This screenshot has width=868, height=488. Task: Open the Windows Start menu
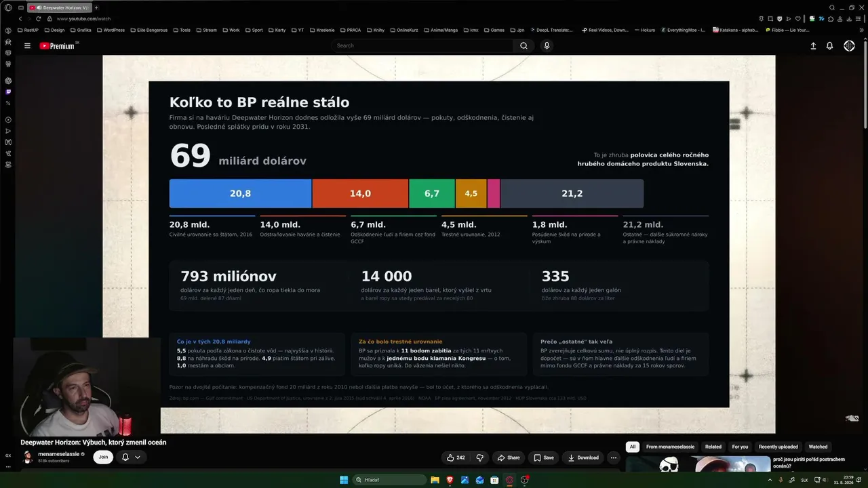pos(344,480)
